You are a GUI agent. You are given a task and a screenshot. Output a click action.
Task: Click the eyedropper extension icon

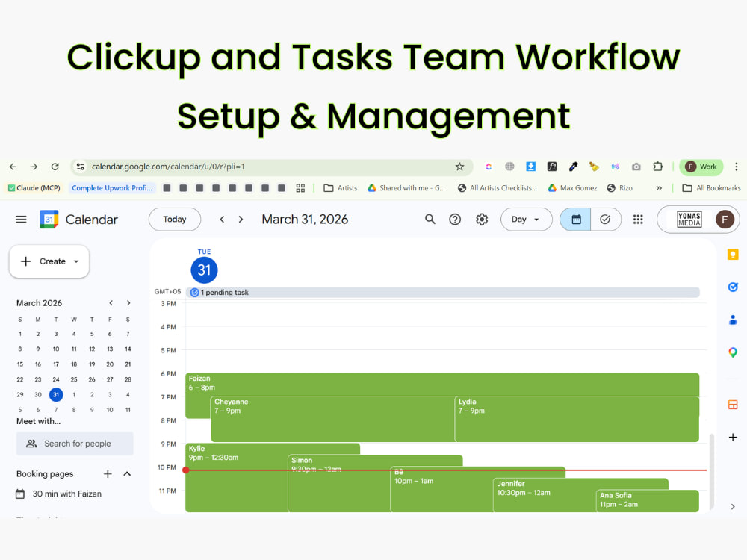(573, 167)
